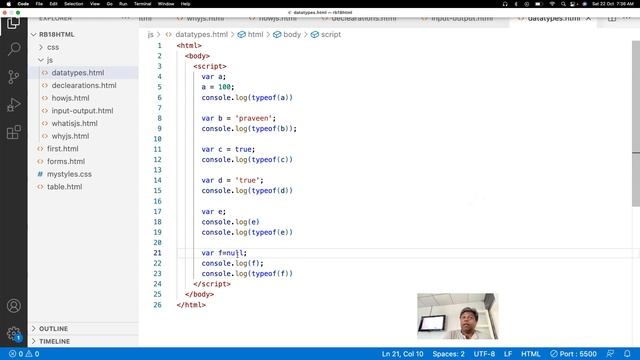Click the body breadcrumb element

click(291, 35)
